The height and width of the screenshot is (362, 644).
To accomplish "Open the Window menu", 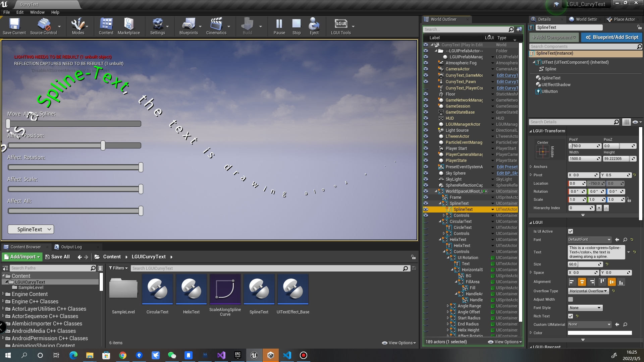I will (x=37, y=12).
